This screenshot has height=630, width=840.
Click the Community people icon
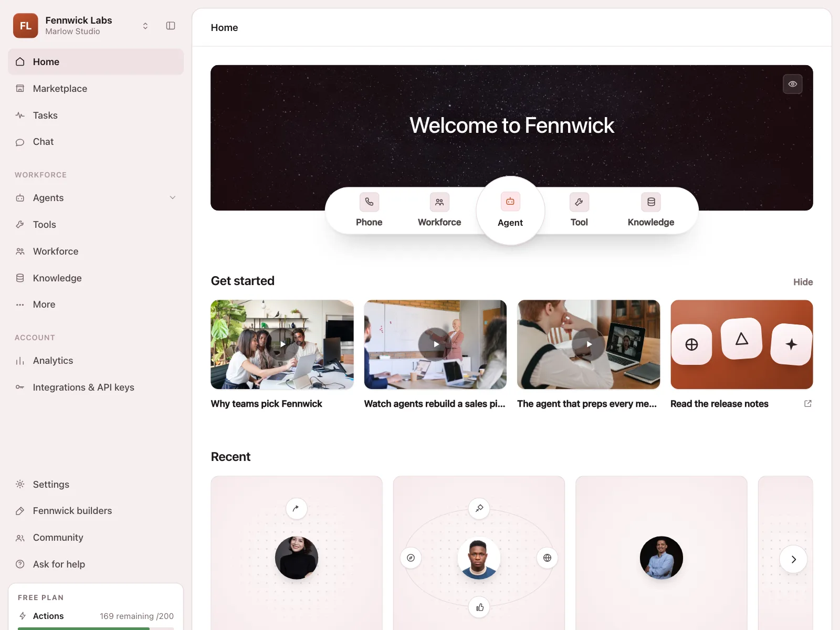click(x=20, y=538)
